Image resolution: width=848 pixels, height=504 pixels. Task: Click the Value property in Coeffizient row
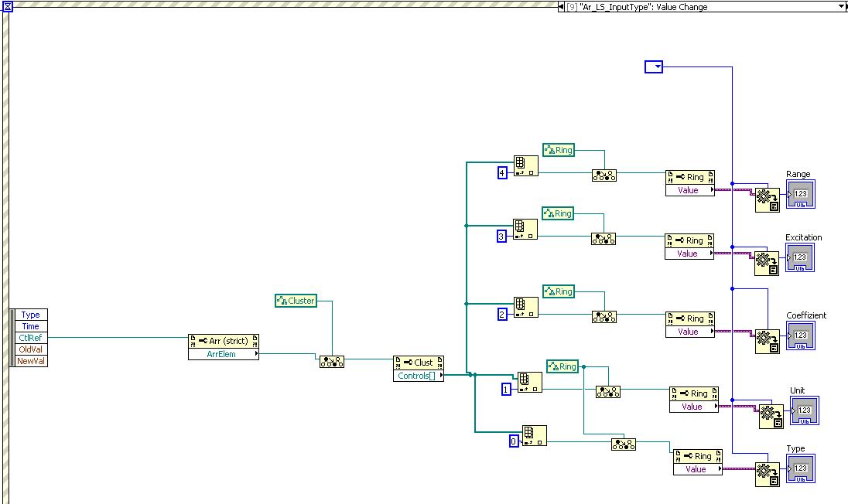(x=690, y=332)
